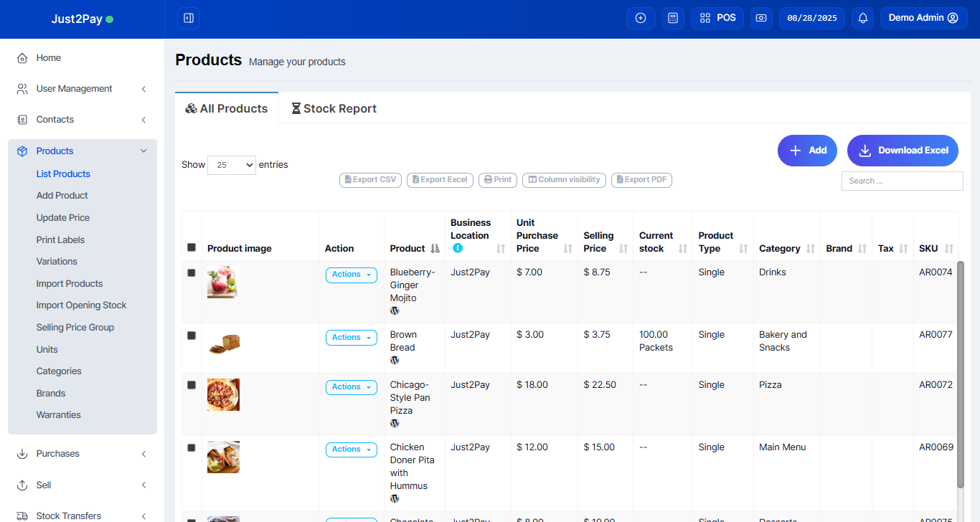Click the banknote icon beside POS

(x=761, y=18)
